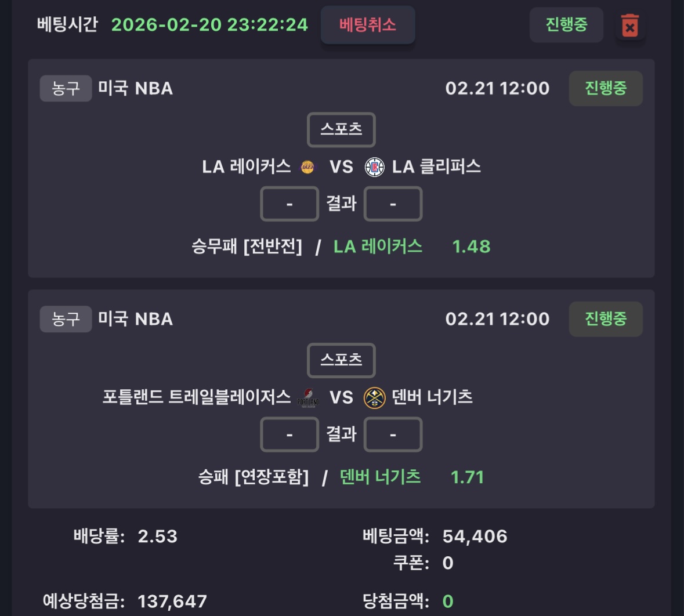This screenshot has height=616, width=684.
Task: Click the Denver Nuggets team logo
Action: (x=374, y=398)
